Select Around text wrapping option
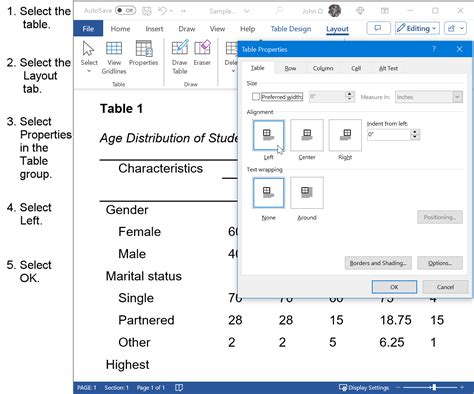This screenshot has width=474, height=394. tap(307, 193)
